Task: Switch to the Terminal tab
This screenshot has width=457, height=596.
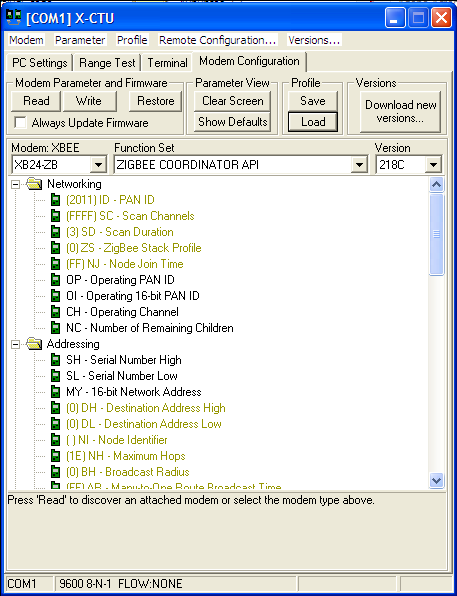Action: point(167,63)
